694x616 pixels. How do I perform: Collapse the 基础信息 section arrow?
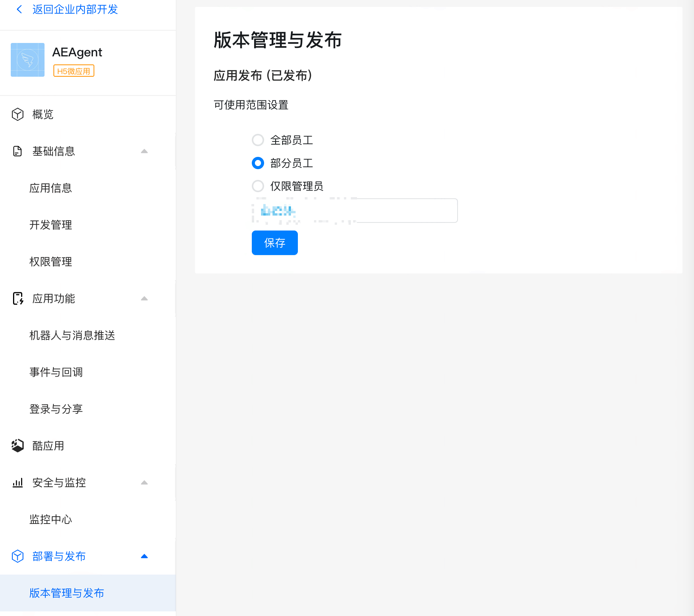144,151
